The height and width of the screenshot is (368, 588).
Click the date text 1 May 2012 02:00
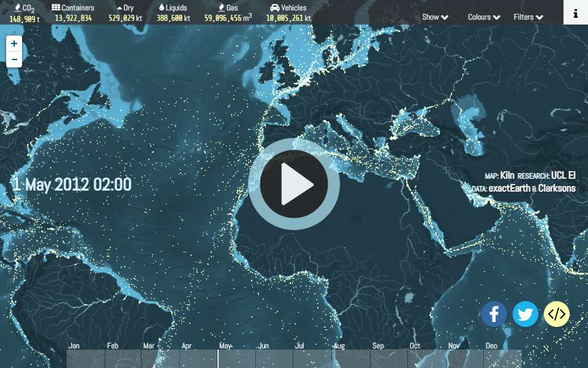coord(72,185)
